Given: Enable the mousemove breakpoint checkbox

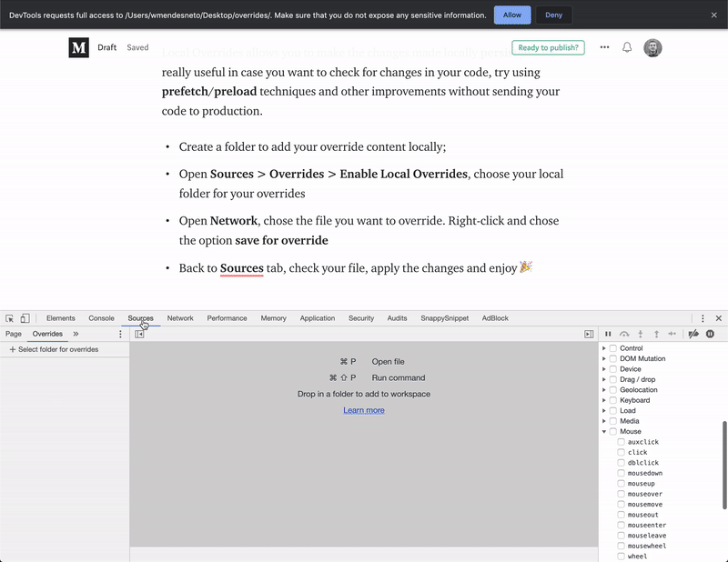Looking at the screenshot, I should coord(621,505).
